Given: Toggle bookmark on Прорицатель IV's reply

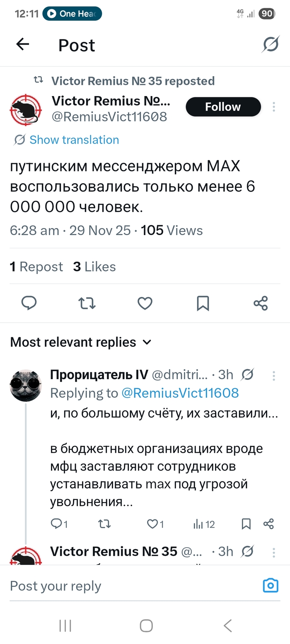Looking at the screenshot, I should [246, 524].
